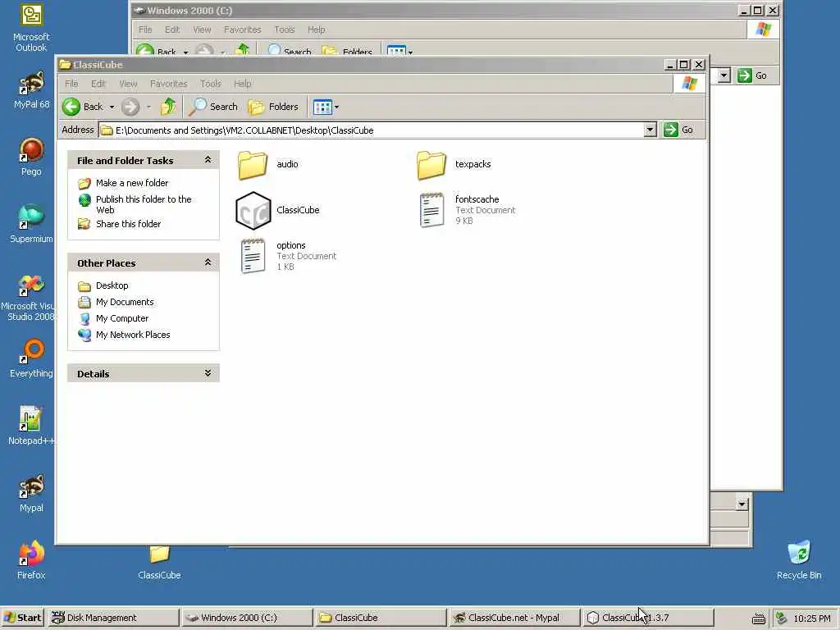The height and width of the screenshot is (630, 840).
Task: Open File menu in ClassiCube window
Action: click(x=71, y=84)
